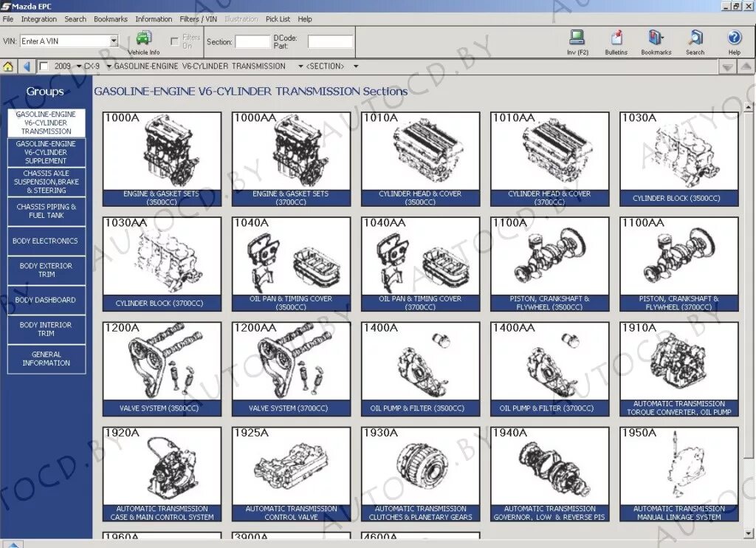Open section 1000AA Engine & Gasket Sets (3700CC)
This screenshot has width=756, height=548.
pyautogui.click(x=291, y=160)
